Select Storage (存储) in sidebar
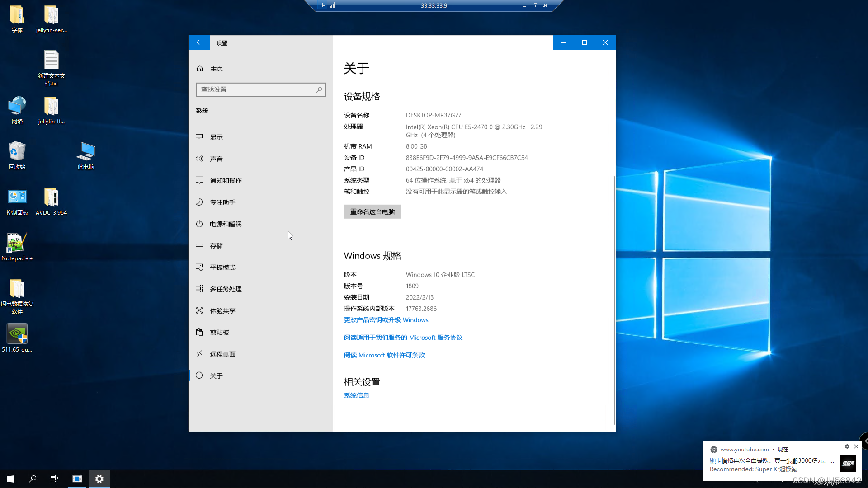Screen dimensions: 868x488 (x=216, y=246)
